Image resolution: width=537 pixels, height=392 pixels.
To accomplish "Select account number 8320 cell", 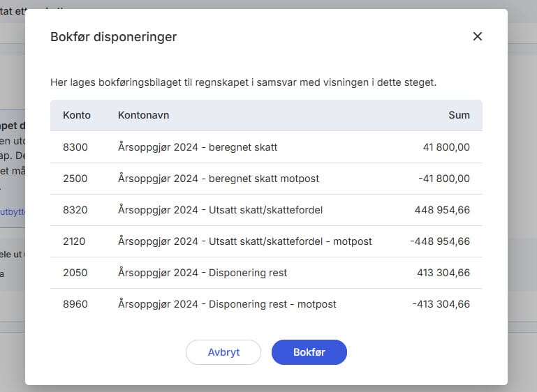I will [x=75, y=210].
